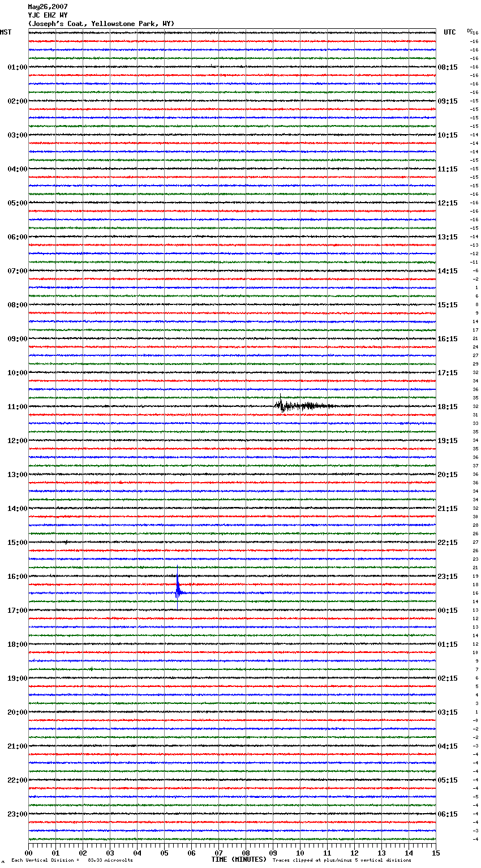Screen dimensions: 481x868
Task: Select the 05:00 MST hour label
Action: point(17,203)
